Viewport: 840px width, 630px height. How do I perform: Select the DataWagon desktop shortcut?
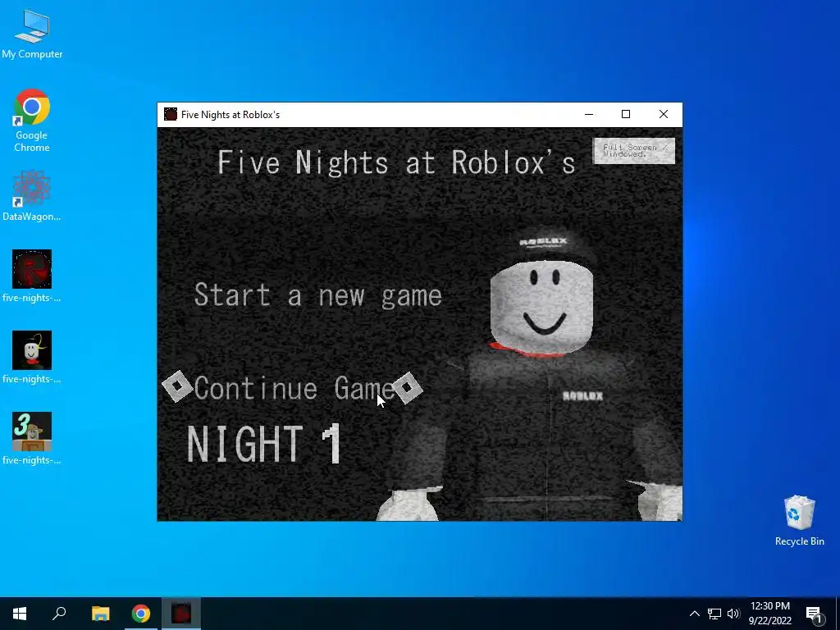(x=32, y=195)
